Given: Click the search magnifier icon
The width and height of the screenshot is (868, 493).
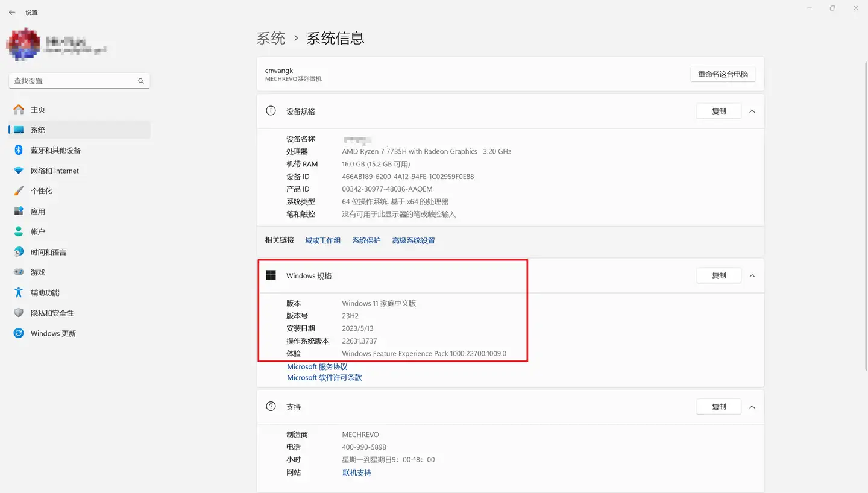Looking at the screenshot, I should tap(141, 81).
